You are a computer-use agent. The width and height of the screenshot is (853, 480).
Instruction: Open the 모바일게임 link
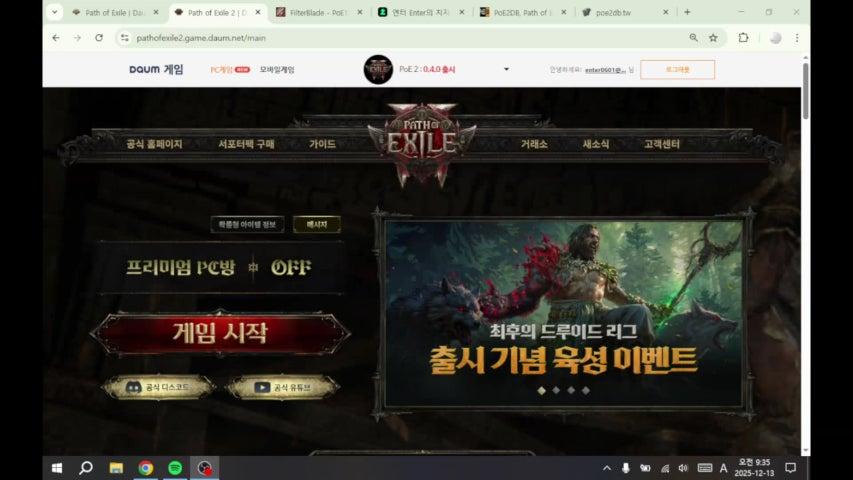277,70
